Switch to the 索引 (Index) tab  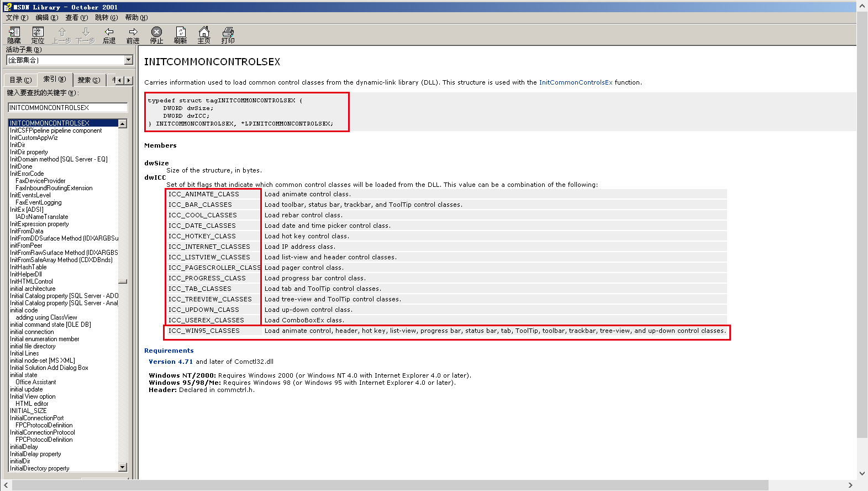[55, 79]
